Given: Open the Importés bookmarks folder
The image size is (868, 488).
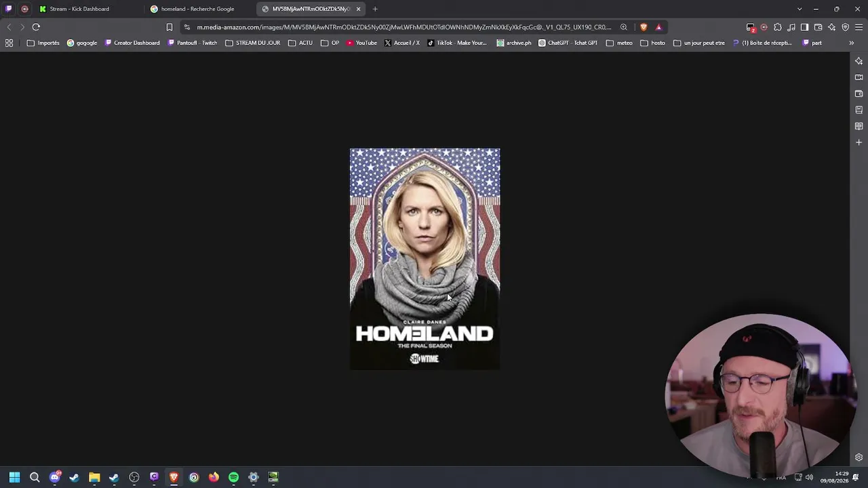Looking at the screenshot, I should (x=43, y=43).
